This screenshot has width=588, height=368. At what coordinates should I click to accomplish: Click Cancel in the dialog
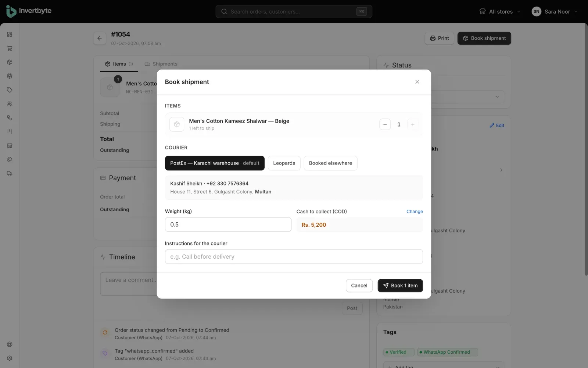pyautogui.click(x=359, y=286)
